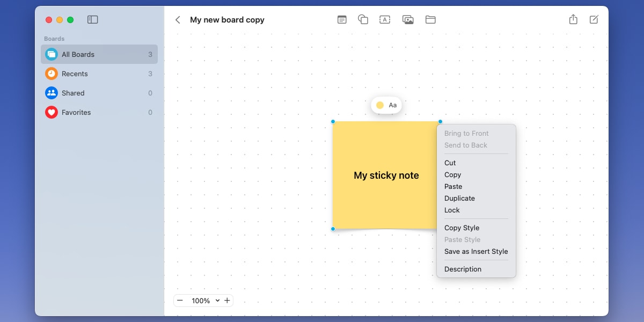Open the share board icon
The image size is (644, 322).
click(x=573, y=19)
